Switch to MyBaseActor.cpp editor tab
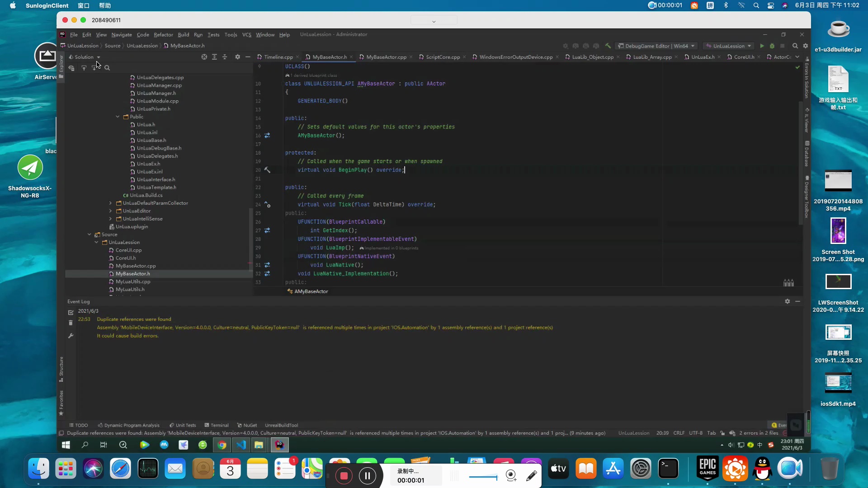The height and width of the screenshot is (488, 868). click(x=386, y=57)
